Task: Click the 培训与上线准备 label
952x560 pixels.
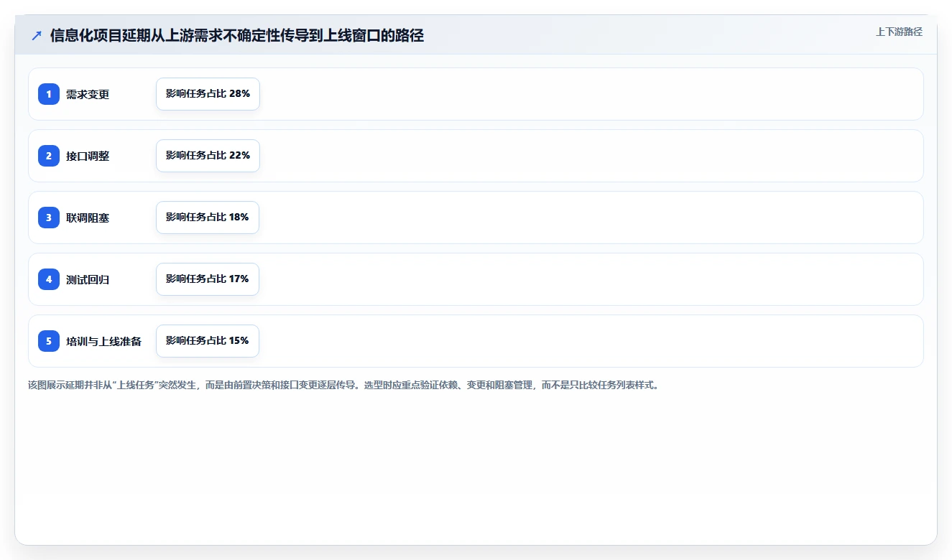Action: tap(104, 341)
